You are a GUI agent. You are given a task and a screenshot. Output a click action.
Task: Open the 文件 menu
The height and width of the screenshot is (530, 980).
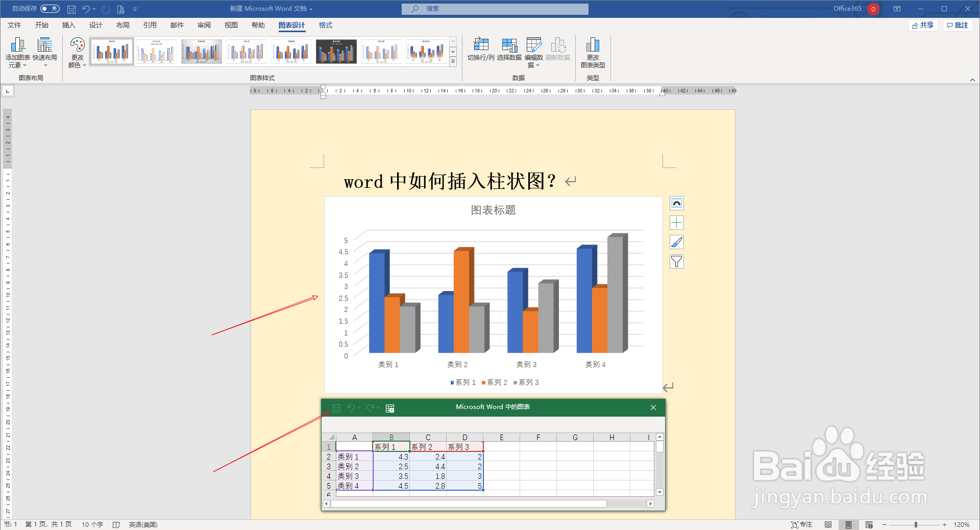(14, 25)
